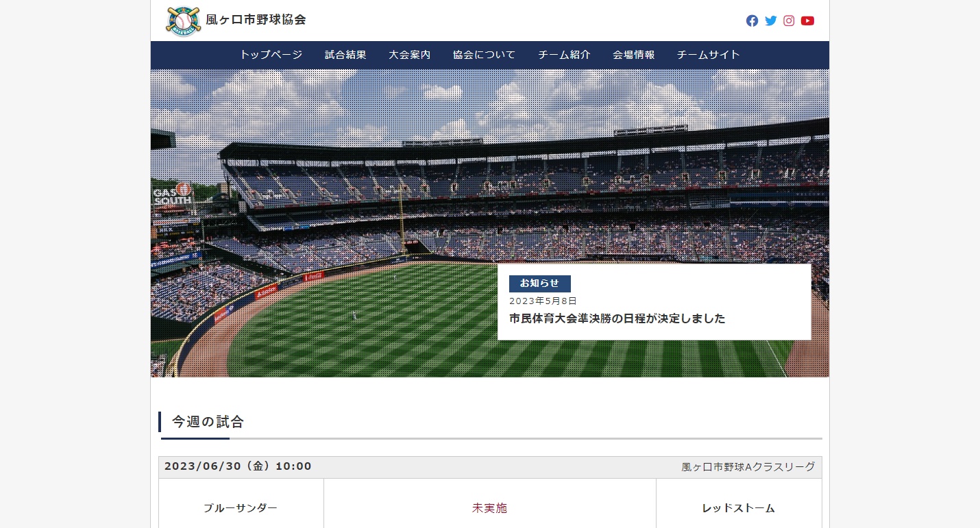The height and width of the screenshot is (528, 980).
Task: Open the チーム紹介 menu item
Action: click(x=564, y=55)
